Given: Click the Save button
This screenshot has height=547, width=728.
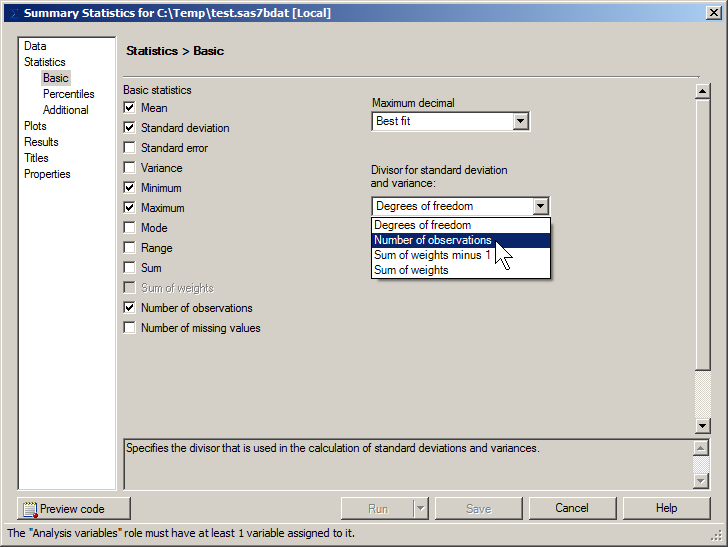Looking at the screenshot, I should [x=479, y=508].
